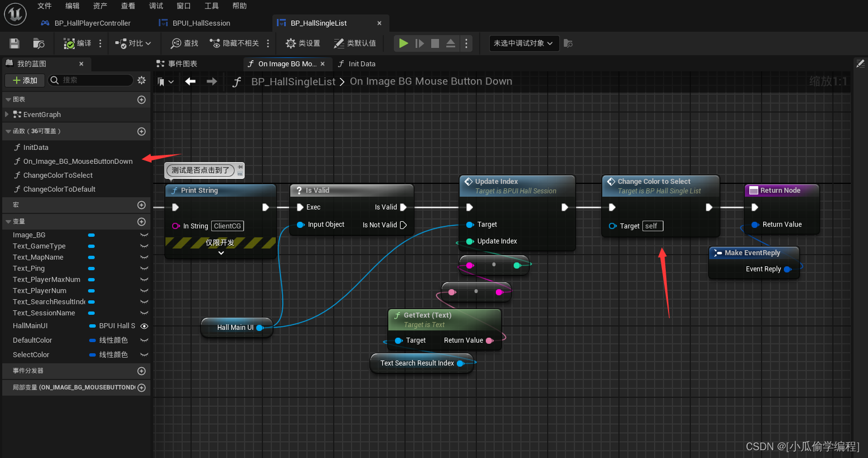Open the Debug (调试) menu
The image size is (868, 458).
tap(156, 6)
